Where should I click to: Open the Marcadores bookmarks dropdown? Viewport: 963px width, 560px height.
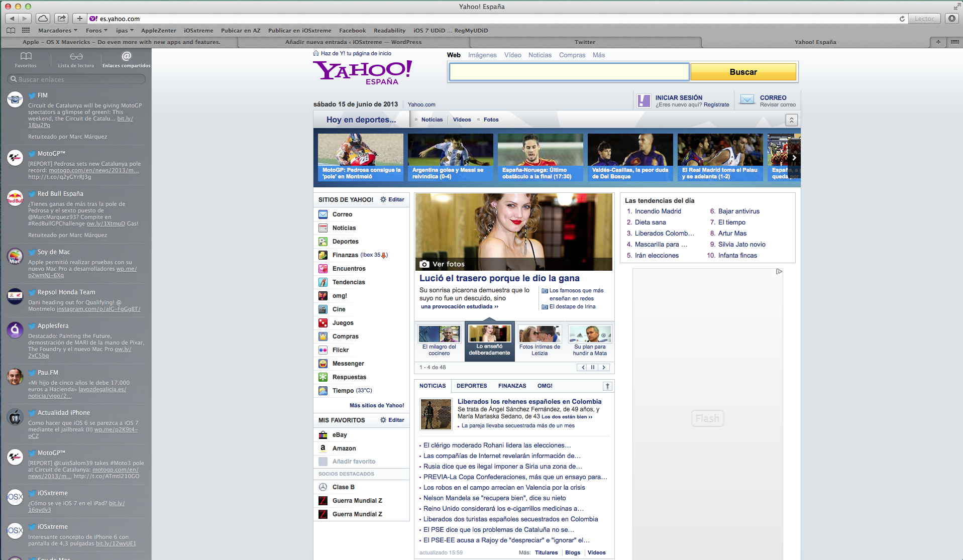tap(58, 31)
